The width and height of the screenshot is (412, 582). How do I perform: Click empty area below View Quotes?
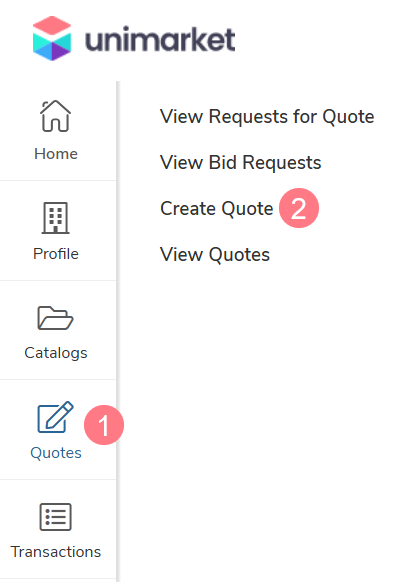pos(264,408)
